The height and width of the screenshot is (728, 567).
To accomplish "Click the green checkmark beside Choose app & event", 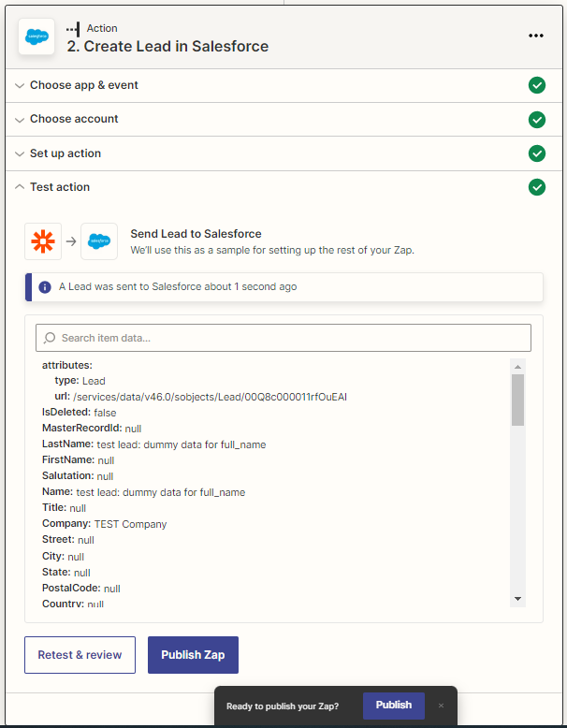I will 537,85.
